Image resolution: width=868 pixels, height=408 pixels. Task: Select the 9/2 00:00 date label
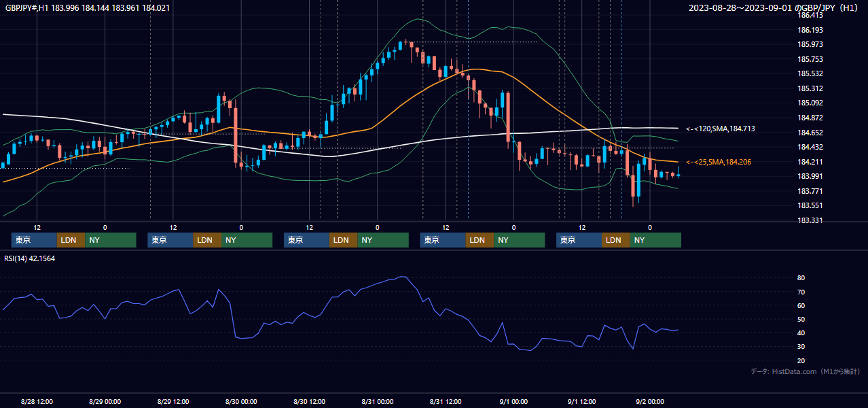tap(650, 401)
